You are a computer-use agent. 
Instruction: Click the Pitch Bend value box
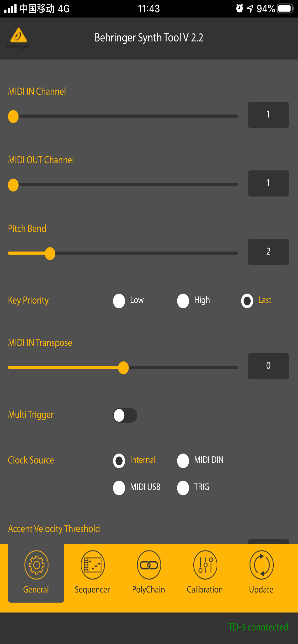(268, 252)
